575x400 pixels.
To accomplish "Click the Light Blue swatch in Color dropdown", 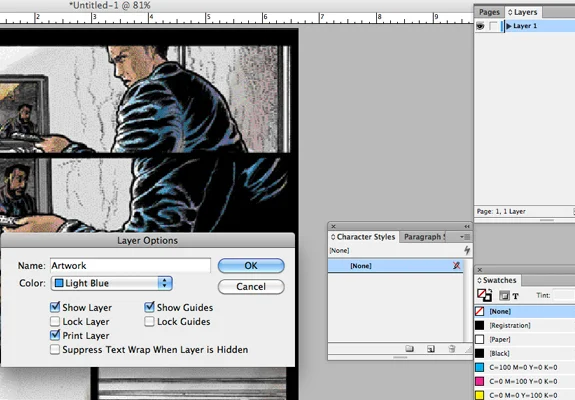I will click(x=59, y=283).
